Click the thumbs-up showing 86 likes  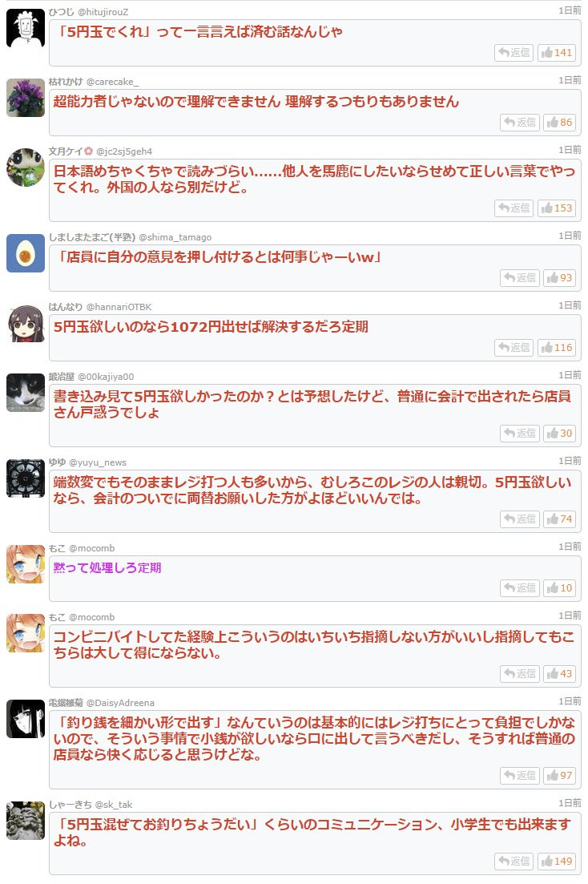pyautogui.click(x=559, y=123)
